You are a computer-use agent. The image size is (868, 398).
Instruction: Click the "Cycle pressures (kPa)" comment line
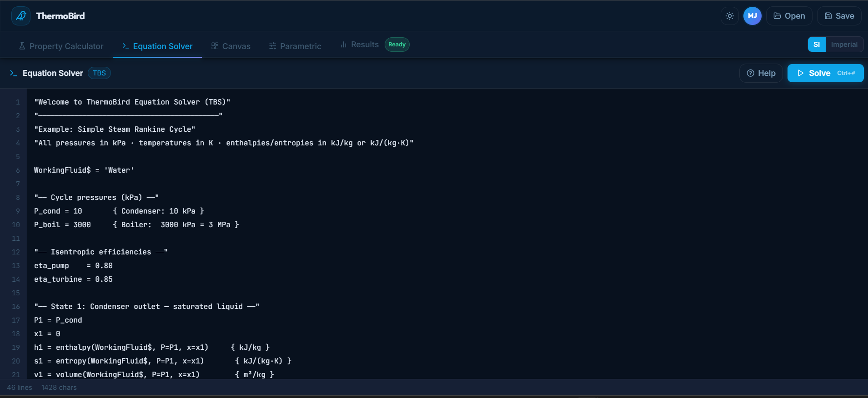click(96, 197)
